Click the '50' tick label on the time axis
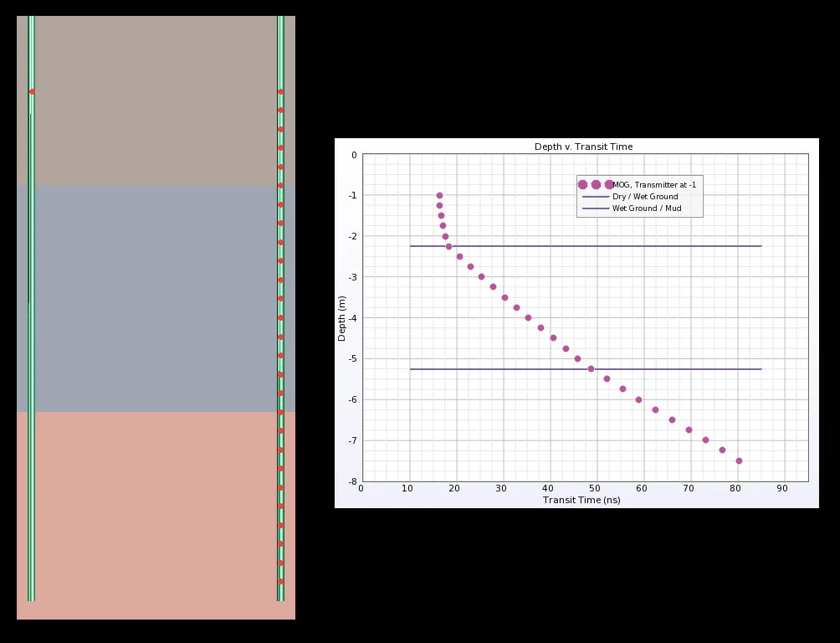This screenshot has width=840, height=643. point(595,489)
